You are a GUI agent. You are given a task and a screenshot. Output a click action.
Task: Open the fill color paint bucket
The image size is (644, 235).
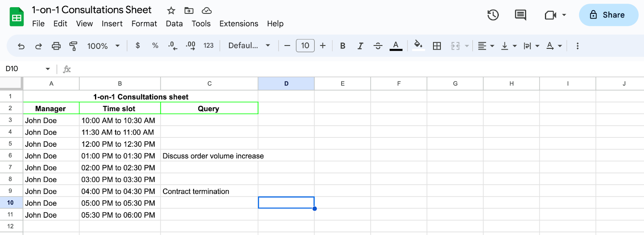(418, 45)
